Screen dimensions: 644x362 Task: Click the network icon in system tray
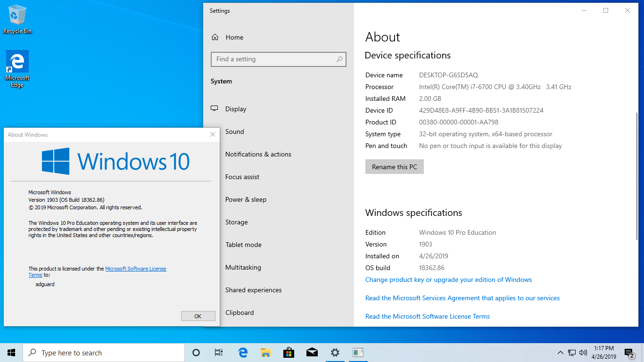pos(572,353)
